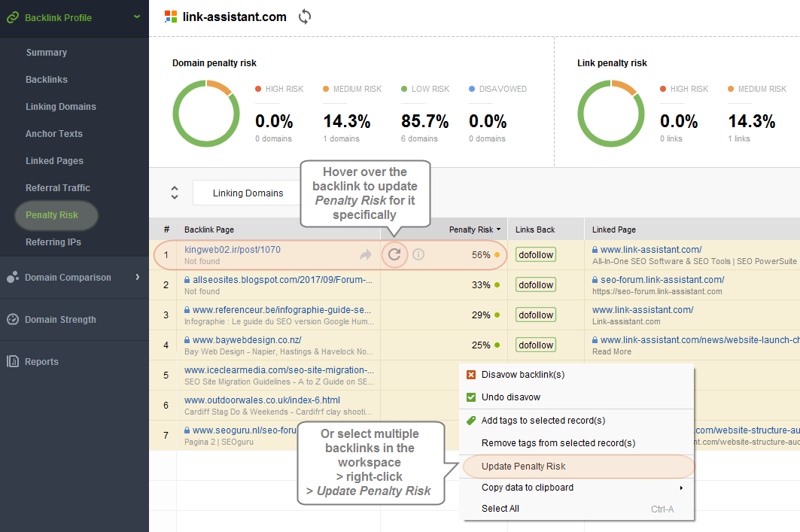Click the Domain Comparison icon

coord(13,277)
